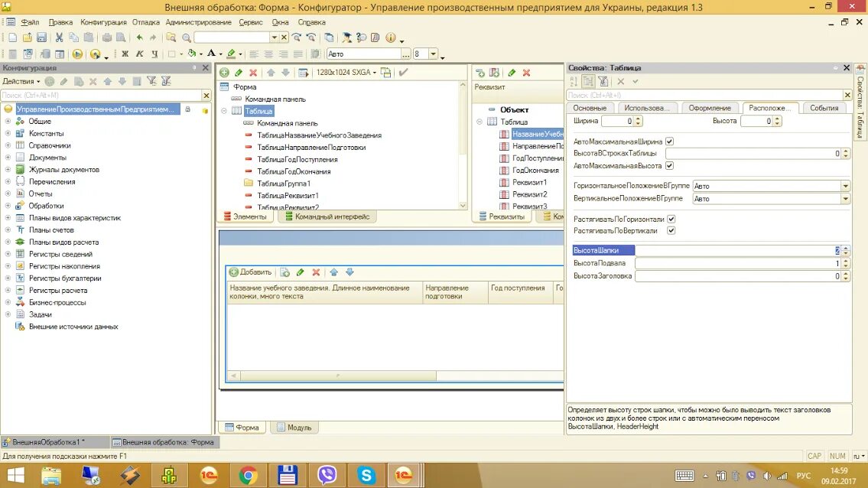Click the Save icon in main toolbar
The height and width of the screenshot is (488, 868).
coord(41,37)
